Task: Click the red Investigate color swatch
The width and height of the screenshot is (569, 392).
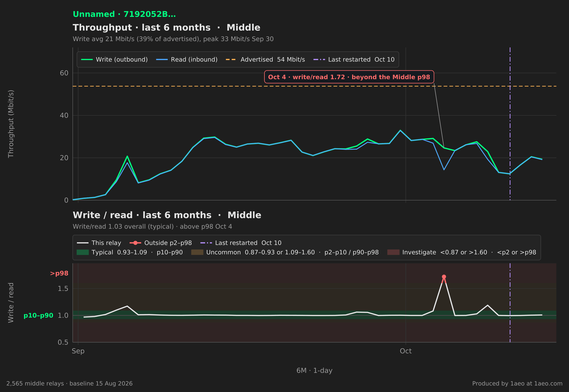Action: point(393,252)
